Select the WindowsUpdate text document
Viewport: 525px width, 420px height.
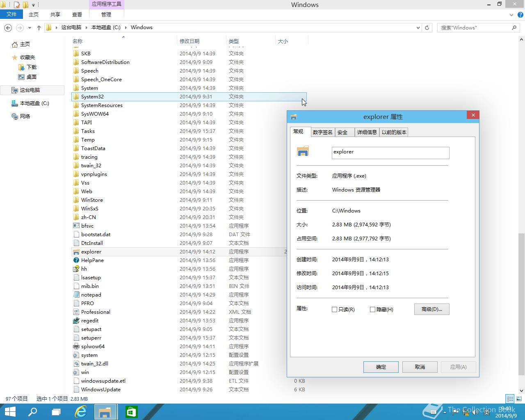coord(189,389)
